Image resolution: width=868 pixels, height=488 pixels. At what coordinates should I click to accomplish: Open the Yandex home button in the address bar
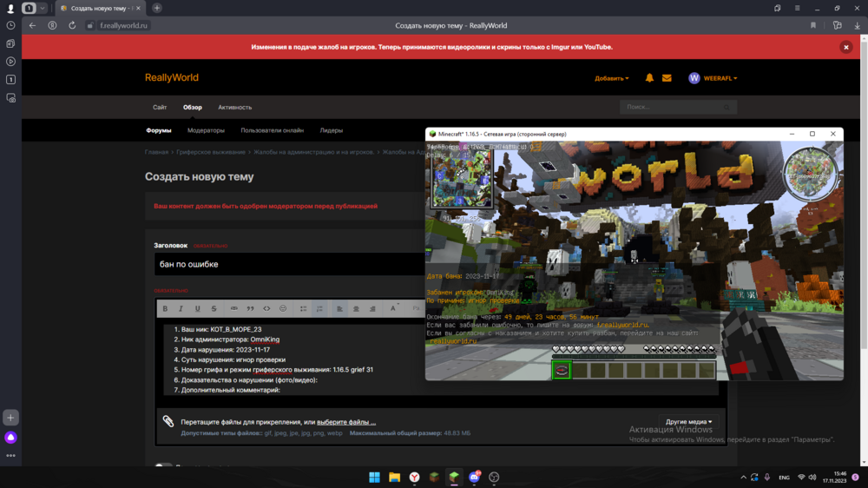click(52, 25)
